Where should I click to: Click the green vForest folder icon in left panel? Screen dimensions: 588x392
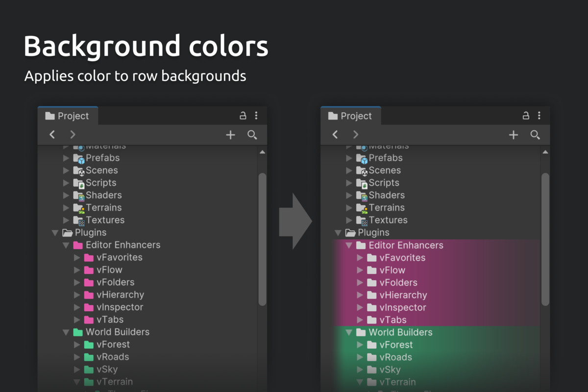pos(89,344)
